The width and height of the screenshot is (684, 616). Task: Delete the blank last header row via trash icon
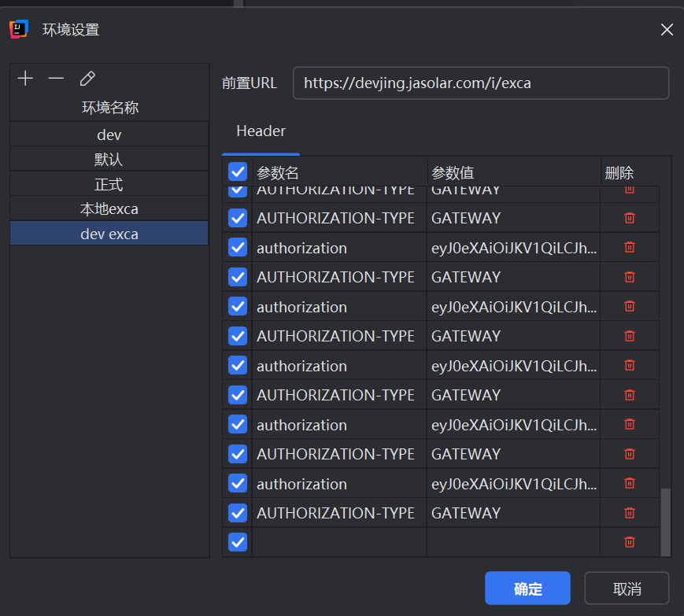click(x=630, y=542)
